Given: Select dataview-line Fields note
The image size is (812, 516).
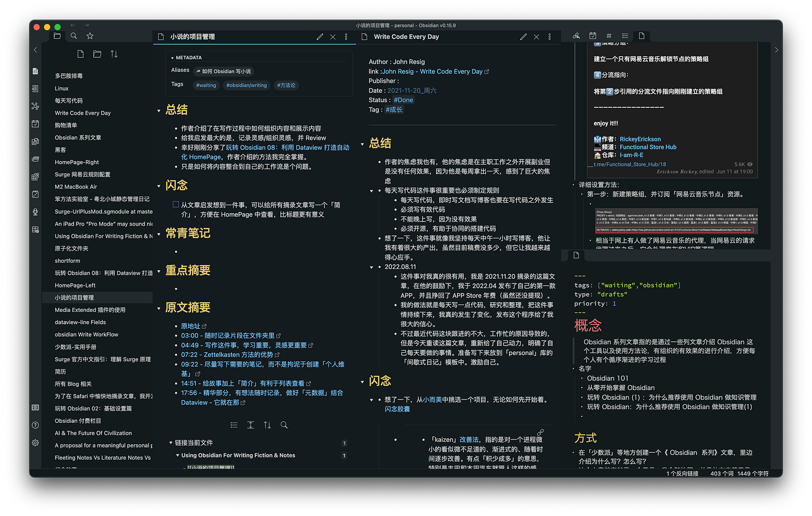Looking at the screenshot, I should pos(80,322).
